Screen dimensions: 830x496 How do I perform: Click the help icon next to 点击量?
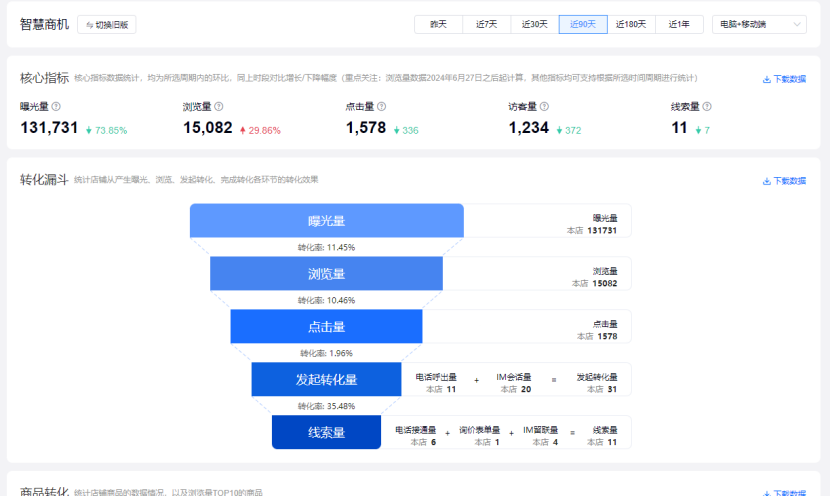[381, 106]
